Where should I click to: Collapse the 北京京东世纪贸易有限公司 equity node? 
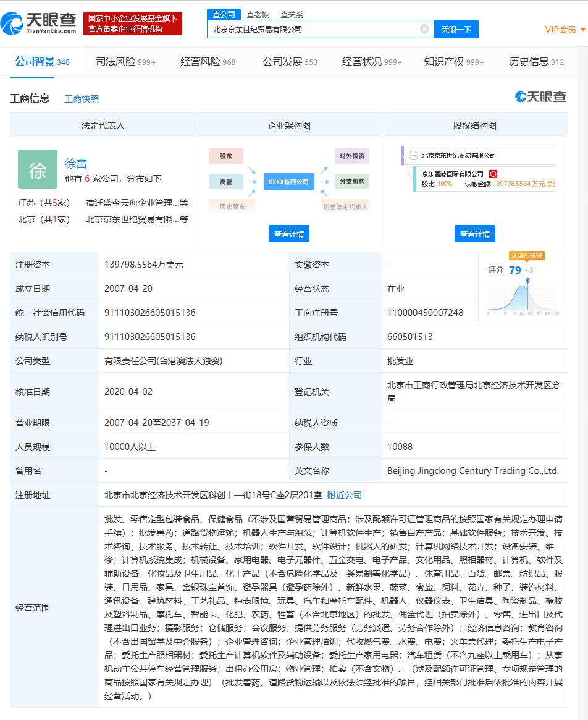[413, 156]
